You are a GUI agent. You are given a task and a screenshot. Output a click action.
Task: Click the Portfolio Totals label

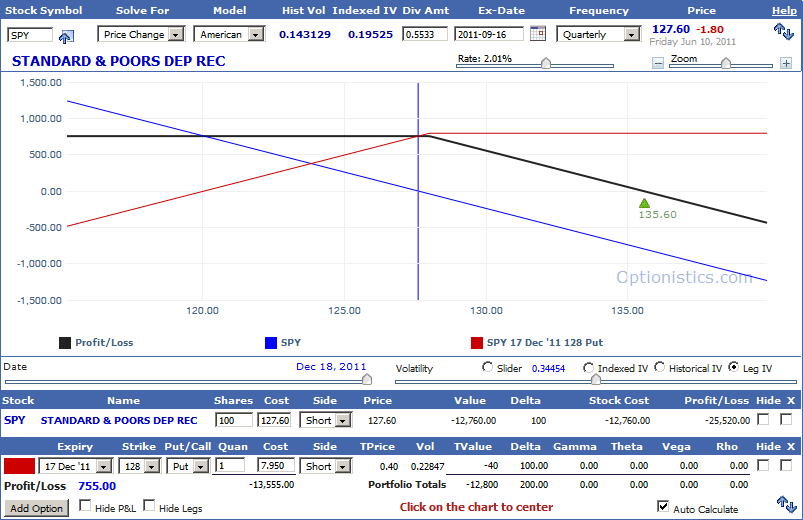pos(407,484)
